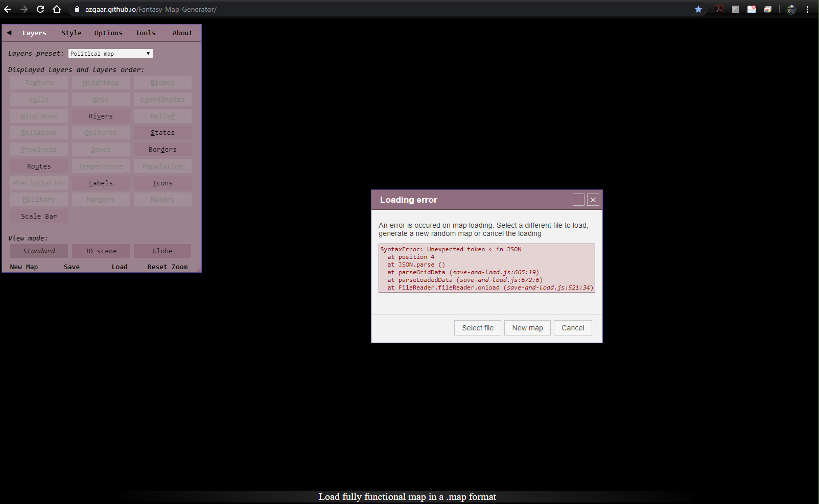Open the About tab
This screenshot has height=504, width=819.
coord(182,33)
